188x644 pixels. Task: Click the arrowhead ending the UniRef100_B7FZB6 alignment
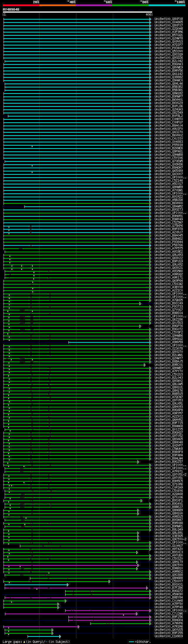coord(147,588)
